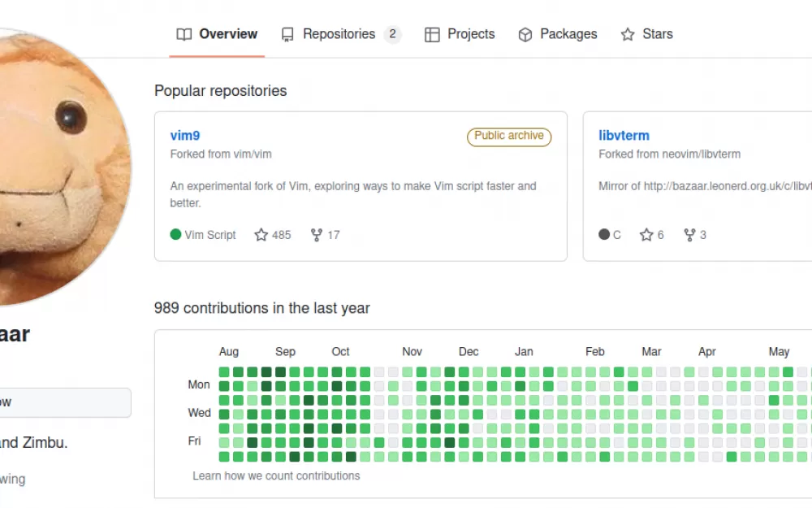812x508 pixels.
Task: Switch to the Repositories tab
Action: (x=341, y=34)
